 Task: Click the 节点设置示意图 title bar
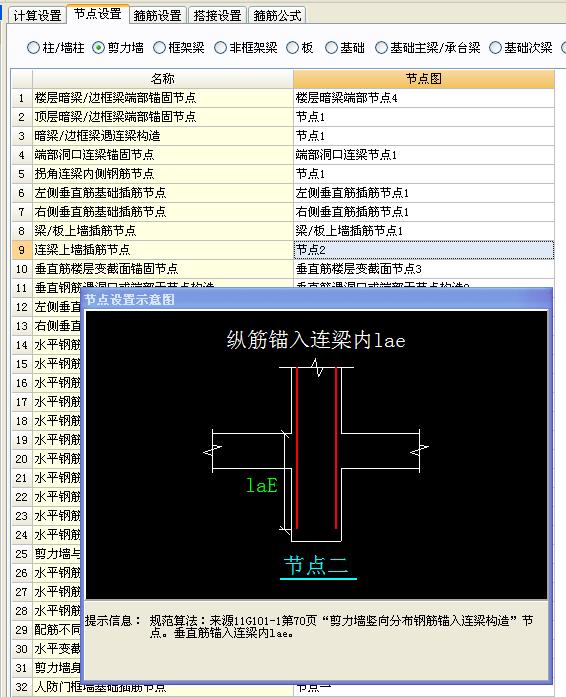pos(317,299)
